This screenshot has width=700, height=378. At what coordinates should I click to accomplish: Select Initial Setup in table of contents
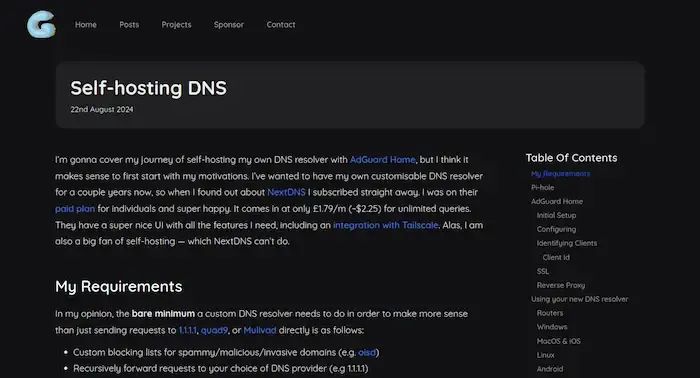[x=556, y=215]
